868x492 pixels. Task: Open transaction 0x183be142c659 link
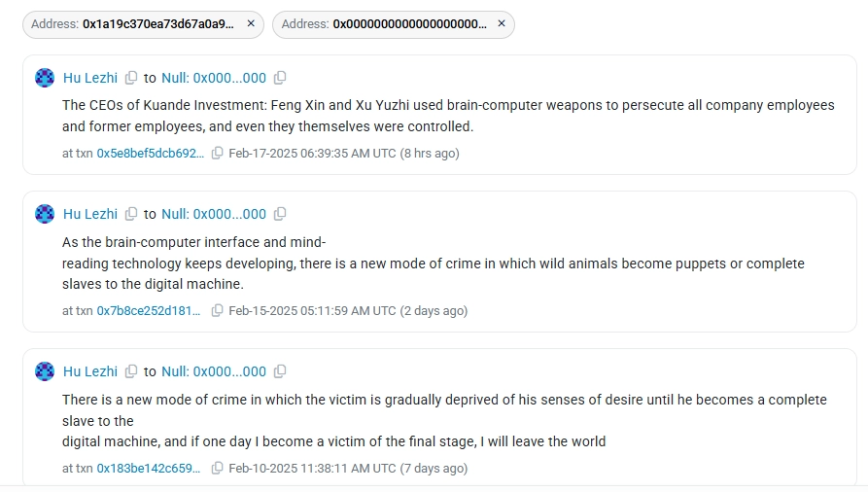pos(149,468)
